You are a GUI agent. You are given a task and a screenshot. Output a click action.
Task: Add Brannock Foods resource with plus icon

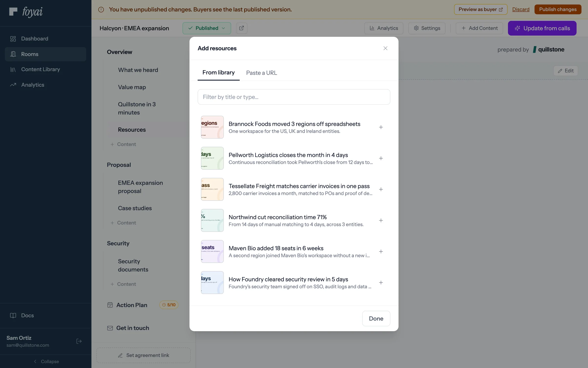(x=381, y=127)
